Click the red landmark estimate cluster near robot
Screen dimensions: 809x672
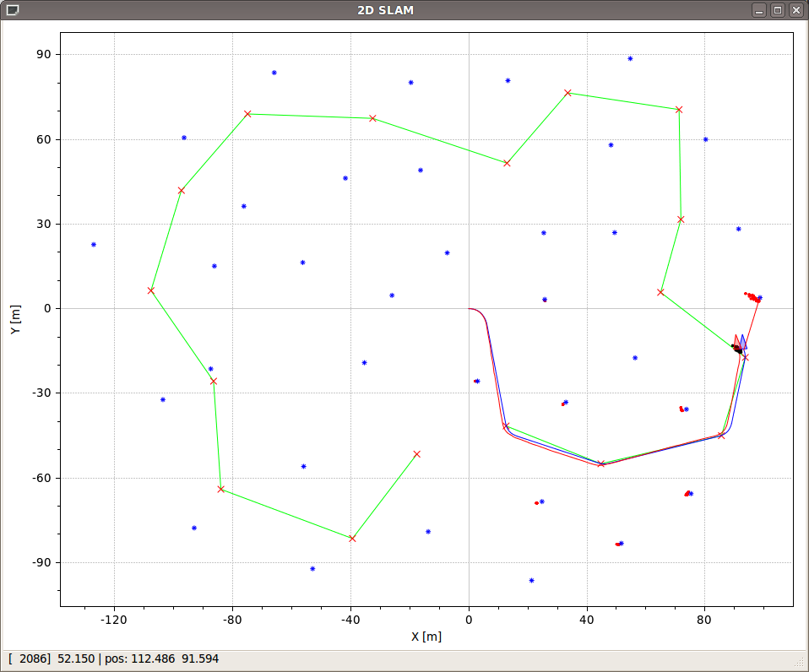tap(752, 296)
